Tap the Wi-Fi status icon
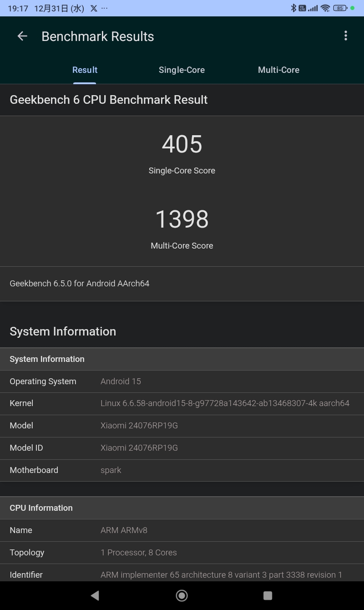This screenshot has height=610, width=364. click(x=325, y=8)
